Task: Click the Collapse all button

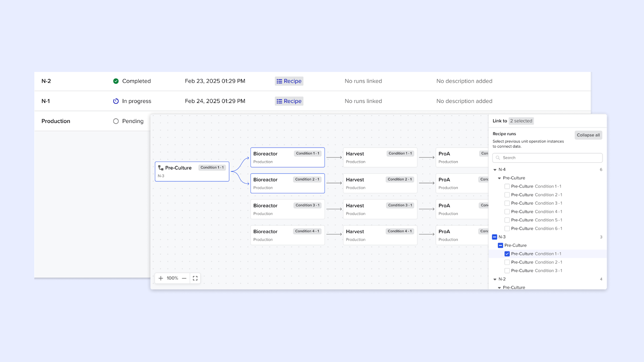Action: (x=588, y=135)
